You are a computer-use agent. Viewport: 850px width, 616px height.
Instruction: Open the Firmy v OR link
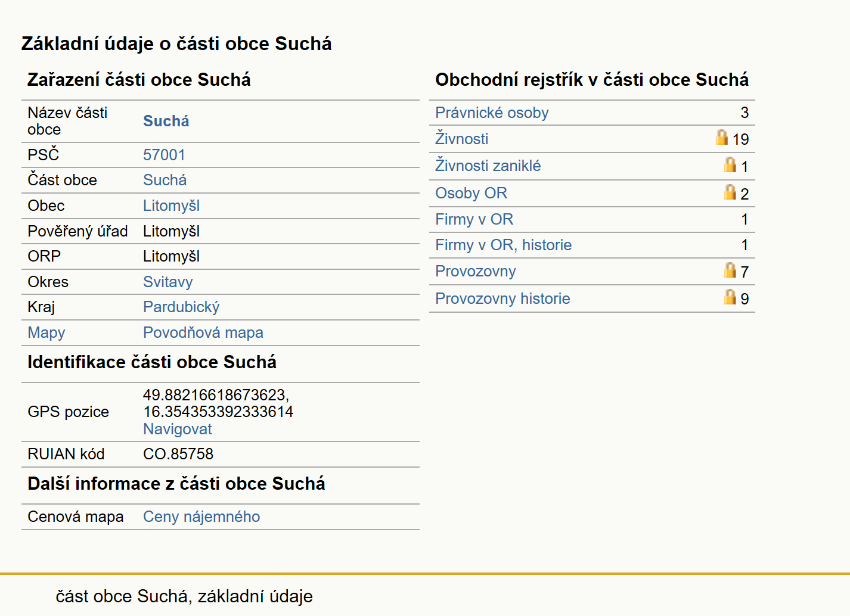(x=474, y=219)
